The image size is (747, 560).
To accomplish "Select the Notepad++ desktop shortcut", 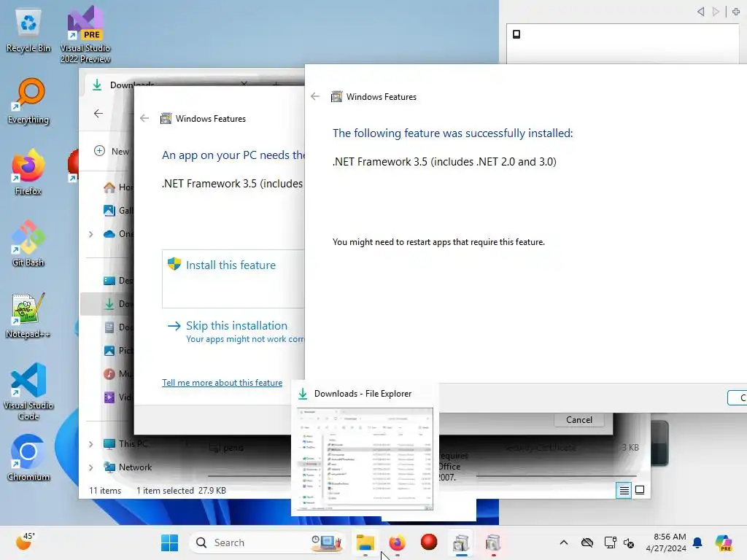I will click(28, 315).
